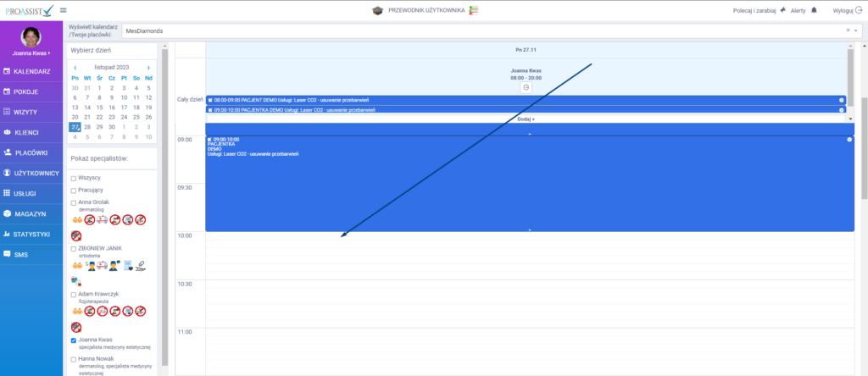Image resolution: width=868 pixels, height=376 pixels.
Task: Open the MesDiamonds facility dropdown arrow
Action: click(x=856, y=30)
